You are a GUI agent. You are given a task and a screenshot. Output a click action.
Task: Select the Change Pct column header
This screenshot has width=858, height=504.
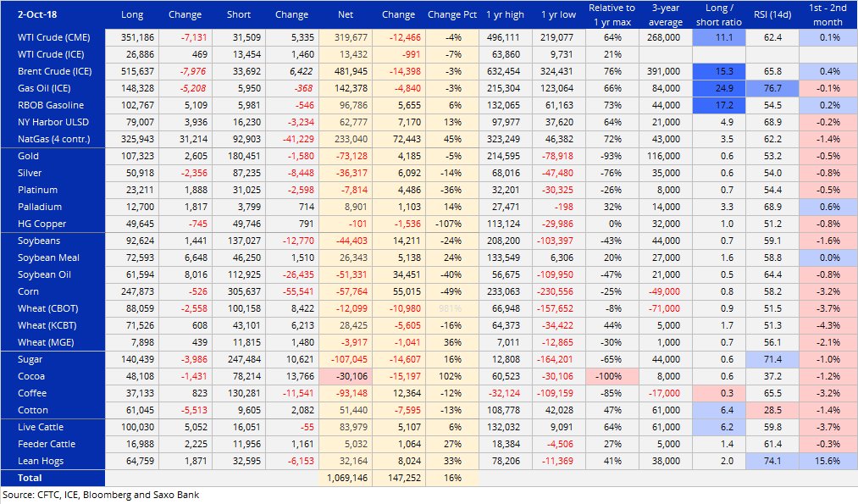[451, 14]
